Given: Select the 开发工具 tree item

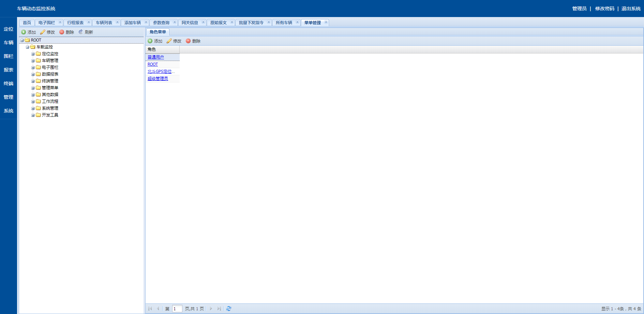Looking at the screenshot, I should [x=50, y=115].
